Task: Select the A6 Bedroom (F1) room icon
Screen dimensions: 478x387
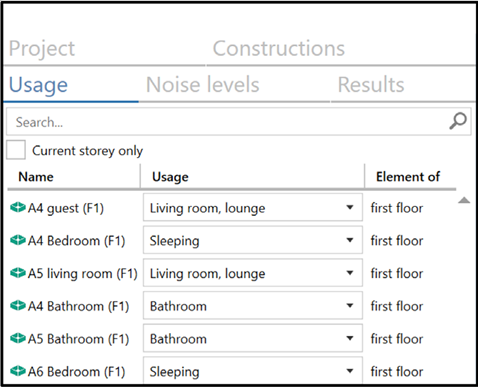Action: tap(18, 371)
